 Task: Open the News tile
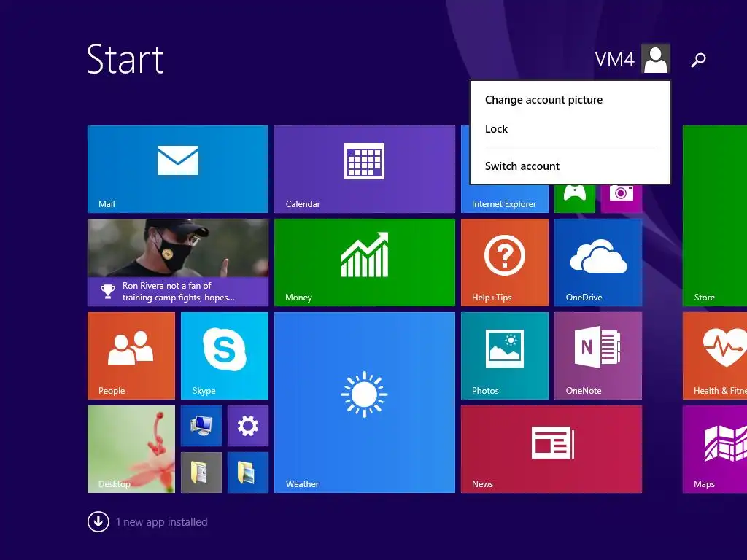click(x=551, y=449)
